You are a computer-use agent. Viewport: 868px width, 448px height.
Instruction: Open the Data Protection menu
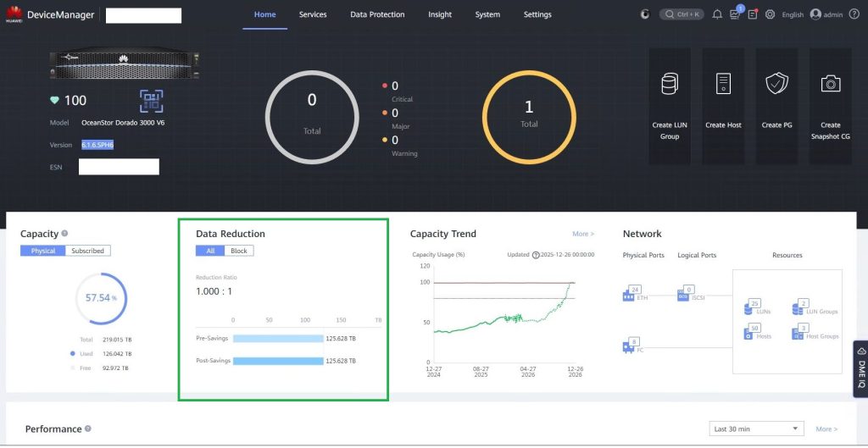377,14
